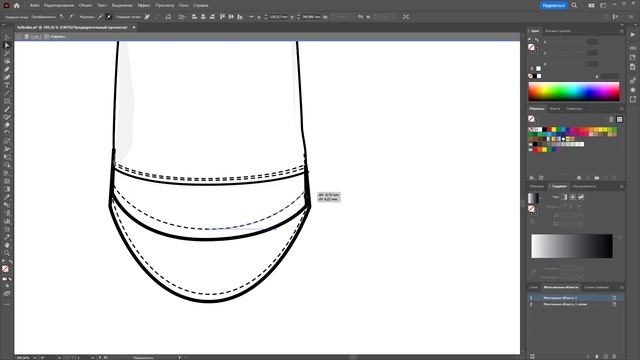The height and width of the screenshot is (360, 640).
Task: Open the Просмотр menu
Action: (x=164, y=6)
